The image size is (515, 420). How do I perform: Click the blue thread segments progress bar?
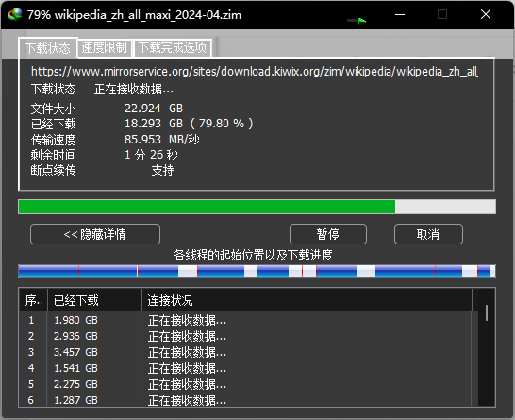point(257,272)
